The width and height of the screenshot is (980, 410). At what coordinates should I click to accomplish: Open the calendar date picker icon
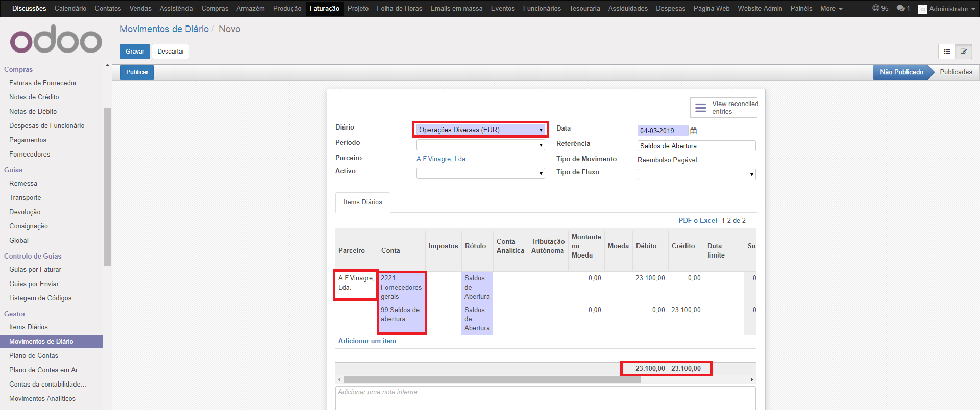(693, 131)
